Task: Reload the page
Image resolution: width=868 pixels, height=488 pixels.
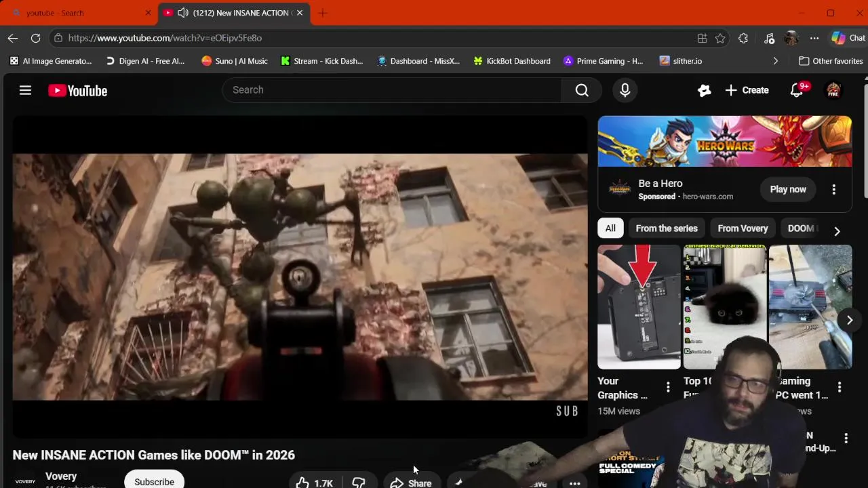Action: 35,38
